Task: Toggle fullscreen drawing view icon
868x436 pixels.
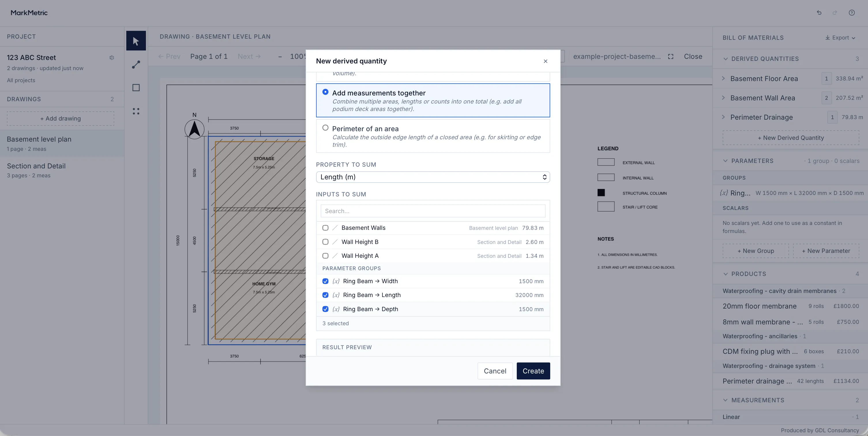Action: tap(670, 57)
